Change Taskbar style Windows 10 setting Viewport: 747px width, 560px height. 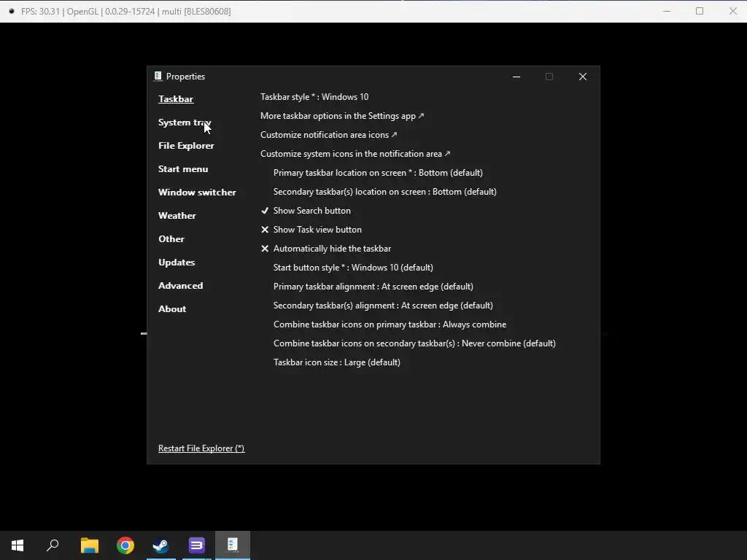point(314,97)
